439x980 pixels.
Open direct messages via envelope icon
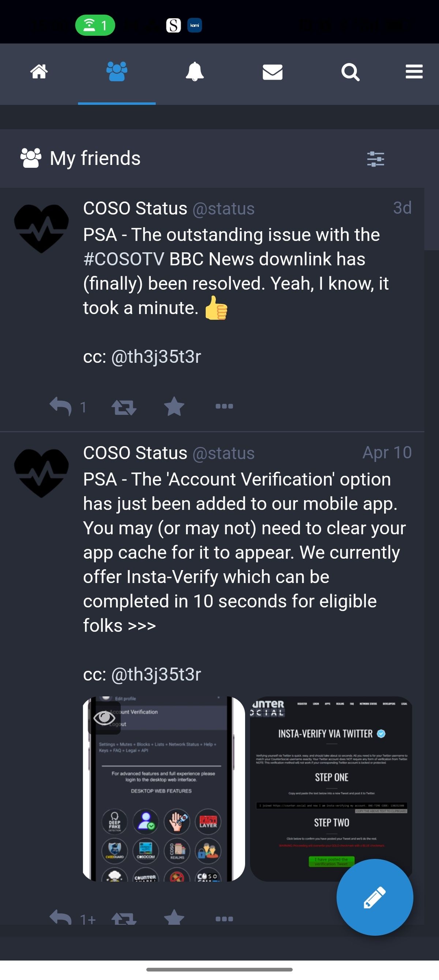click(x=273, y=72)
